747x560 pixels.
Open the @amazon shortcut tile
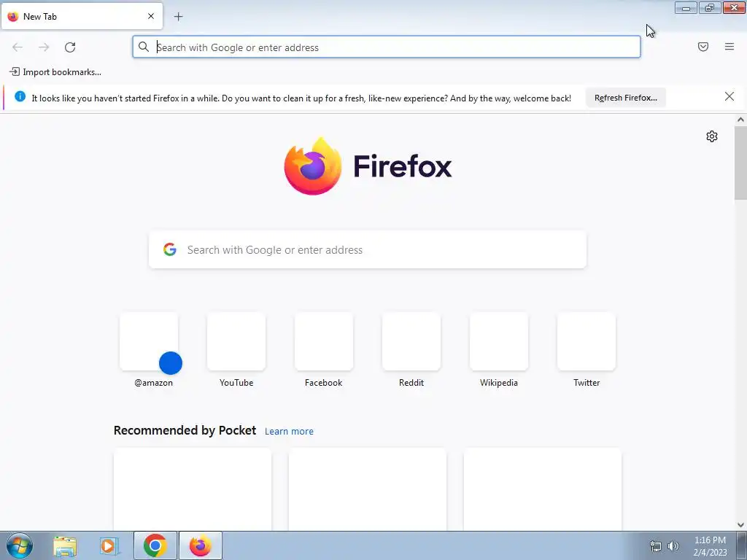[x=149, y=341]
